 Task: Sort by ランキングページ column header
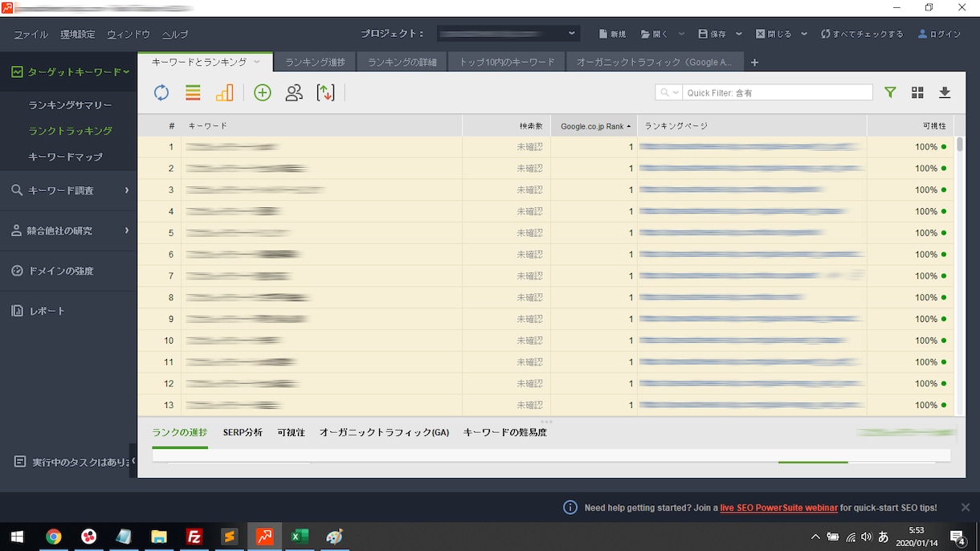[x=753, y=125]
